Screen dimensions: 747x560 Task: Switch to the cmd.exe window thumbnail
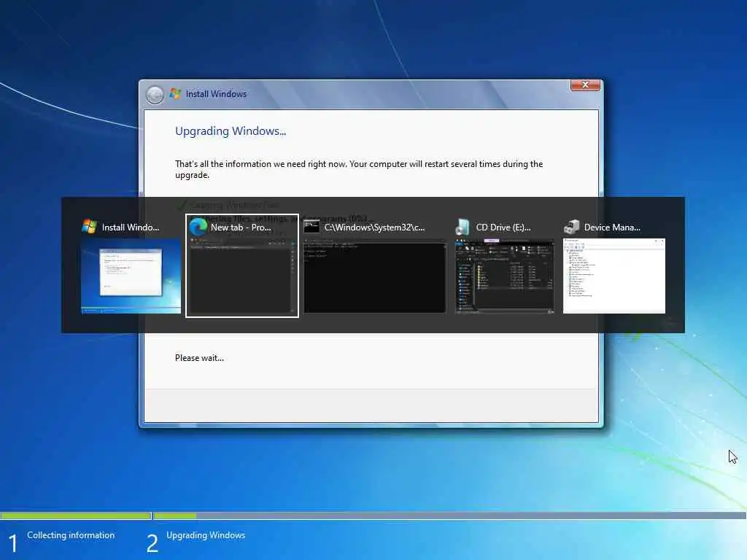coord(375,276)
